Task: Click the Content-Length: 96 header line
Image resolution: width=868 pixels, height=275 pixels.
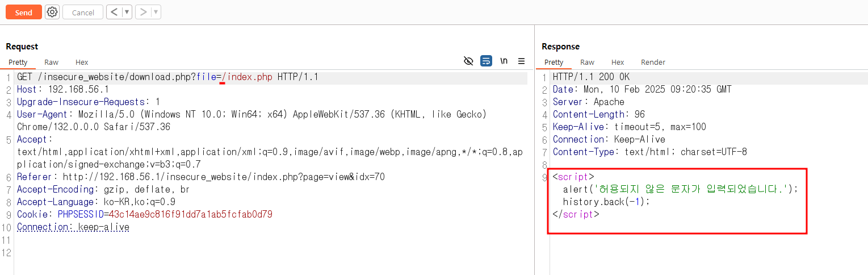Action: (x=599, y=115)
